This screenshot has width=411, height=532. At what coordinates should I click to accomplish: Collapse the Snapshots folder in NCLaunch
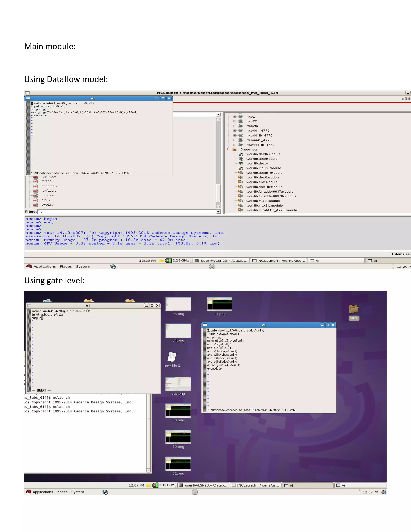[229, 149]
